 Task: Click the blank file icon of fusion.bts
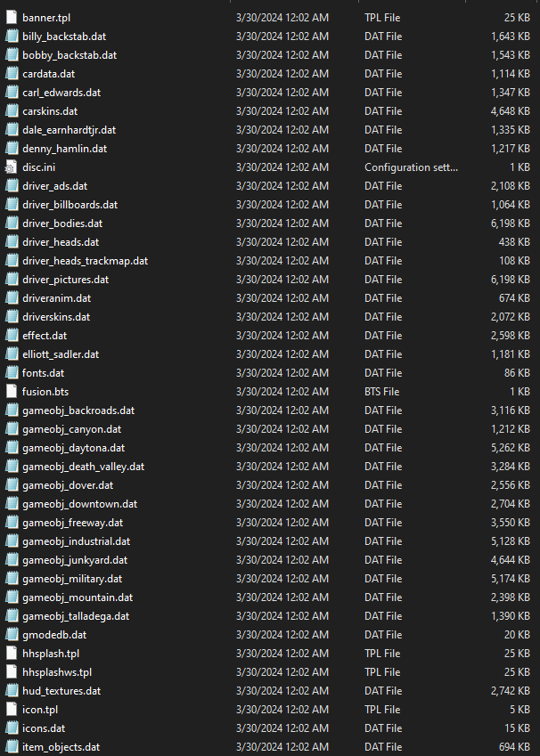pyautogui.click(x=12, y=392)
